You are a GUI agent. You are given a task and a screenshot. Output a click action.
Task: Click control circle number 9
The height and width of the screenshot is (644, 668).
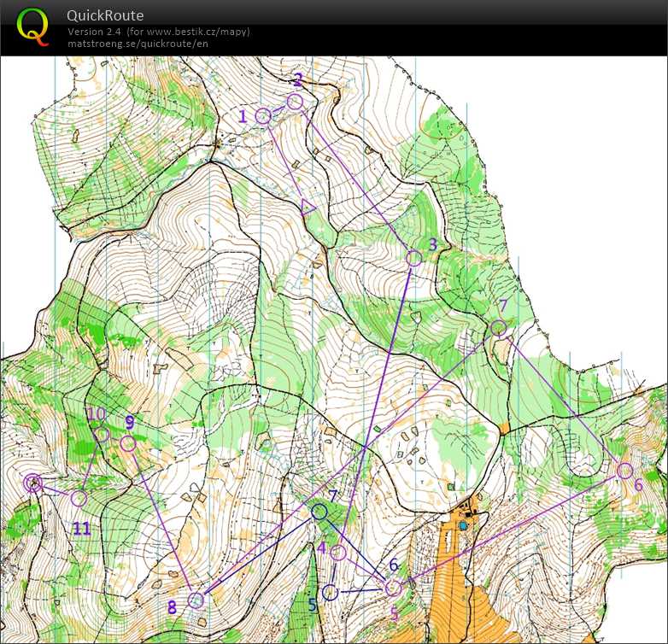(128, 443)
